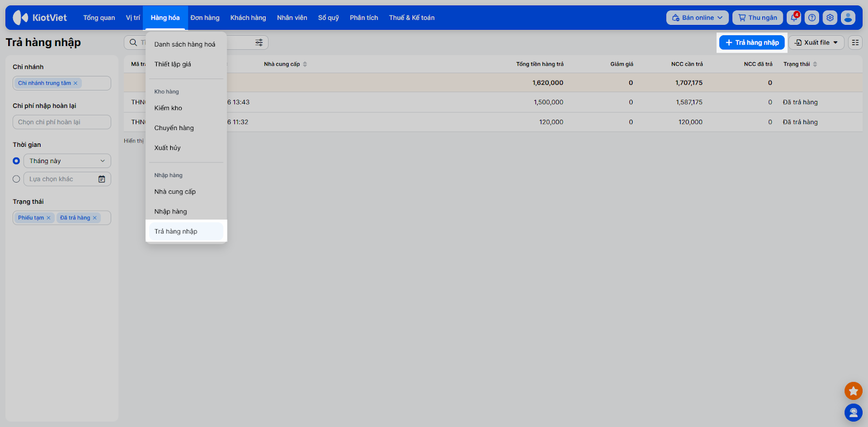Open search filter sliders icon
Screen dimensions: 868x427
click(x=259, y=42)
